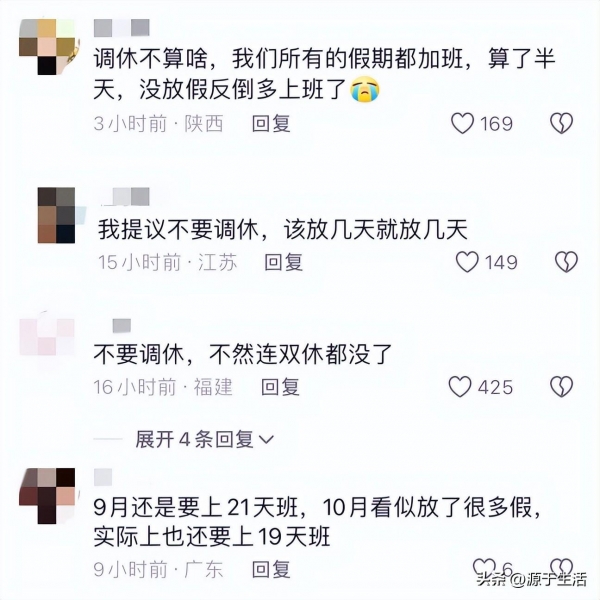Select comment text 不要调休，不然连双休都没了

tap(243, 354)
